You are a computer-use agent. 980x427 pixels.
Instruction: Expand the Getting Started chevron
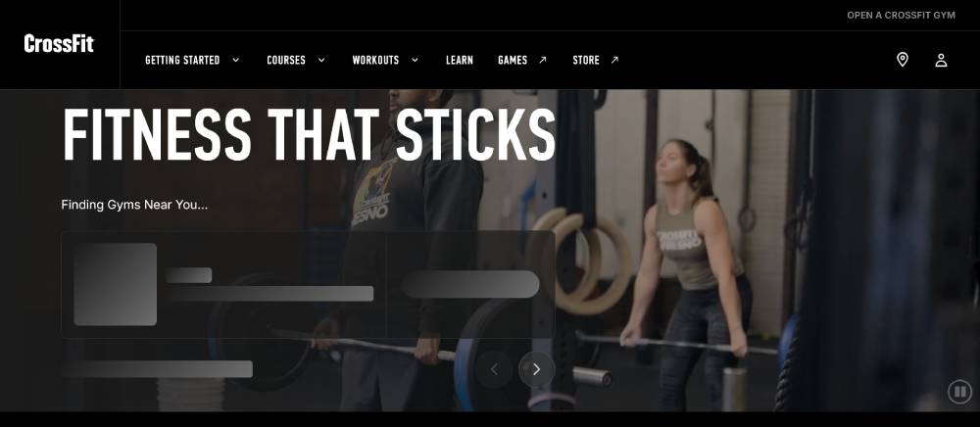(x=235, y=60)
